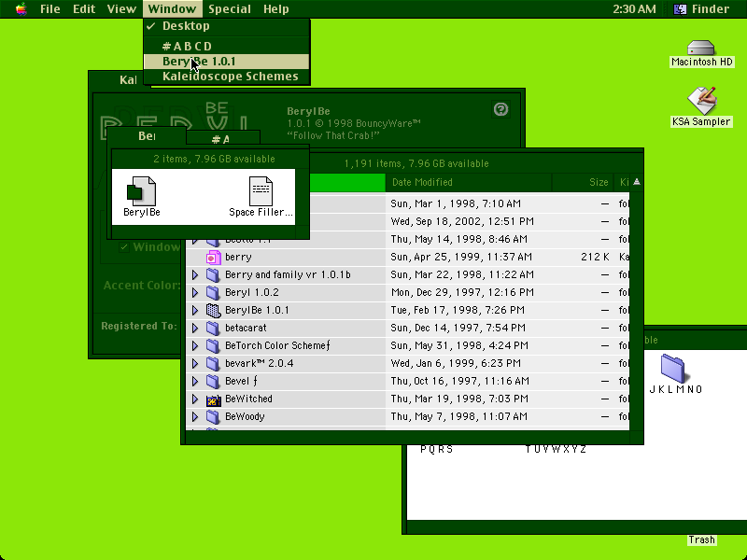Select the BerylBe scheme file icon

[x=141, y=191]
